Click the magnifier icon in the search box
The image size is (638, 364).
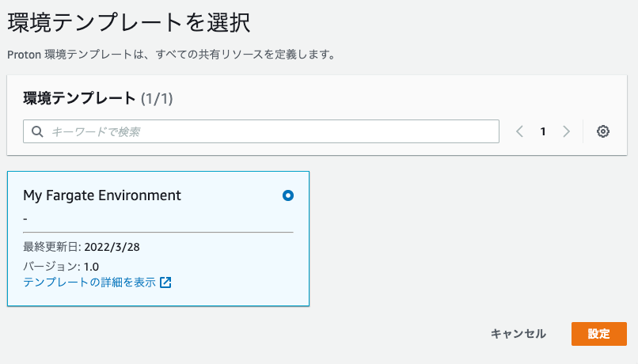click(x=37, y=131)
